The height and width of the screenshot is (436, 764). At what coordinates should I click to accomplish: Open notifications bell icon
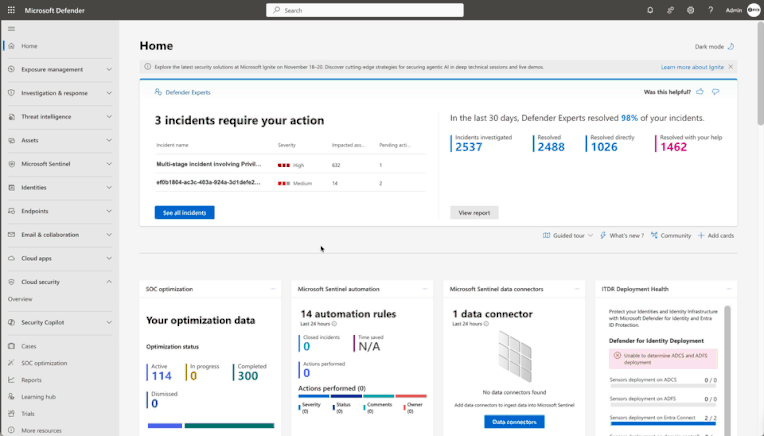click(650, 10)
